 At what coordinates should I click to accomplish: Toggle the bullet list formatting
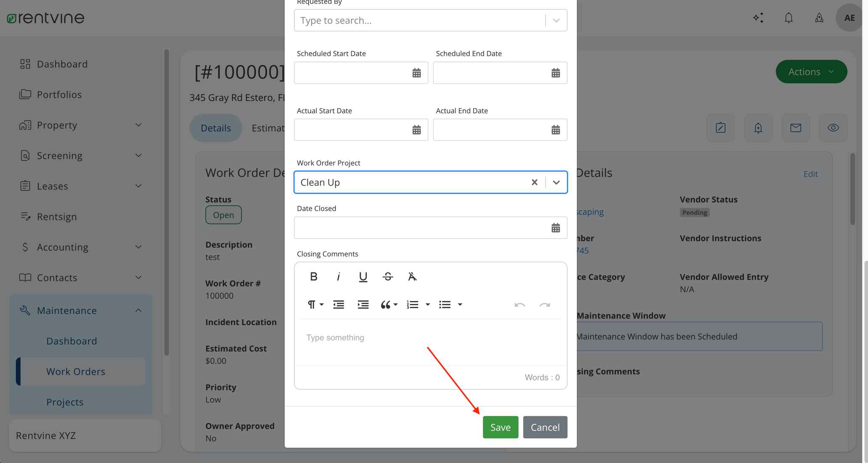tap(445, 304)
